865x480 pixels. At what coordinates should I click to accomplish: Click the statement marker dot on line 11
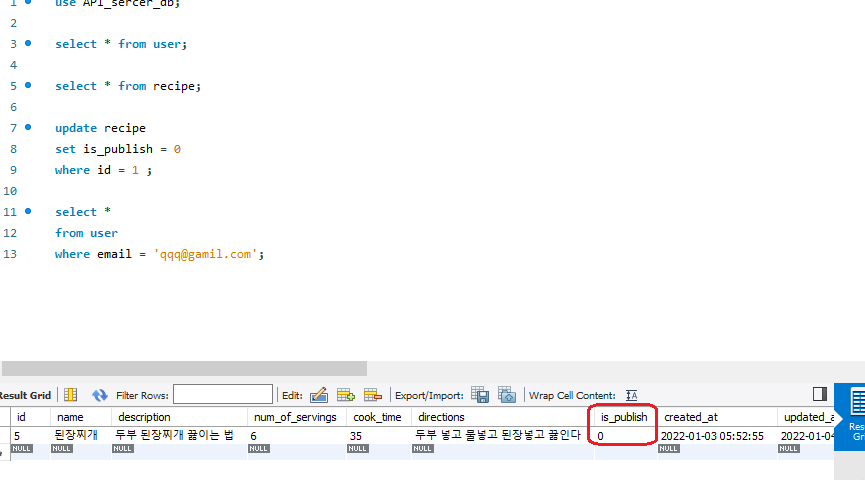(28, 211)
